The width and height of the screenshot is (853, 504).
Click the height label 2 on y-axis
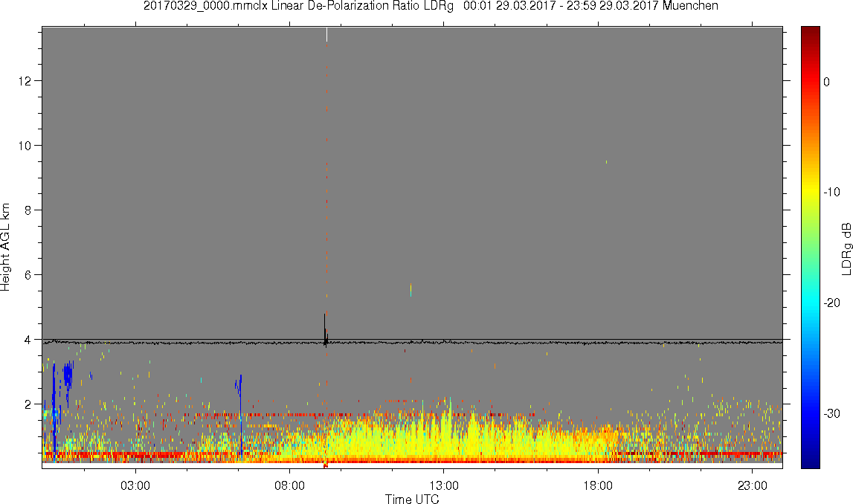(x=29, y=404)
